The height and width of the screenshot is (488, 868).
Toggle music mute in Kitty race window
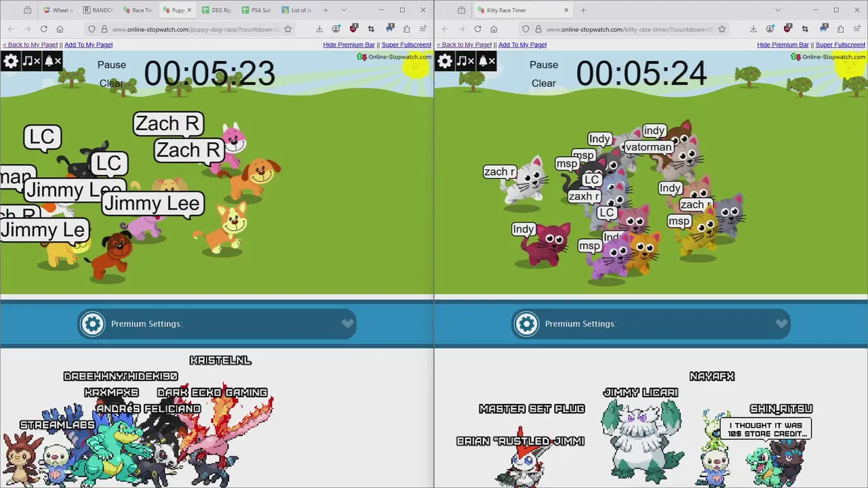(x=465, y=61)
